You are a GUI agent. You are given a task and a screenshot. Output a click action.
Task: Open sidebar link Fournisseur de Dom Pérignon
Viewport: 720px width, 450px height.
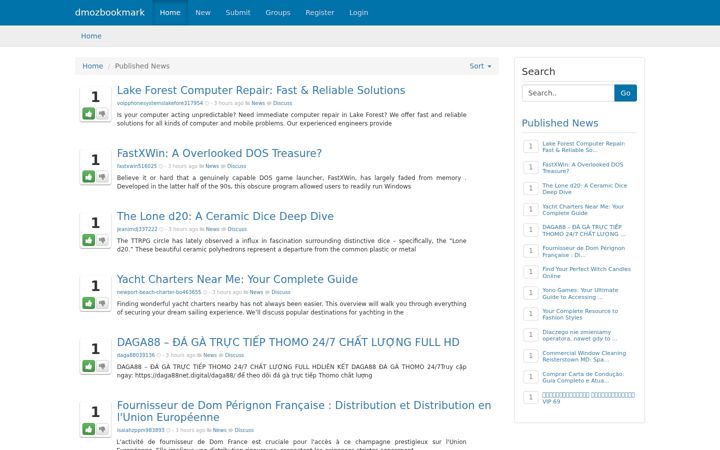click(583, 252)
